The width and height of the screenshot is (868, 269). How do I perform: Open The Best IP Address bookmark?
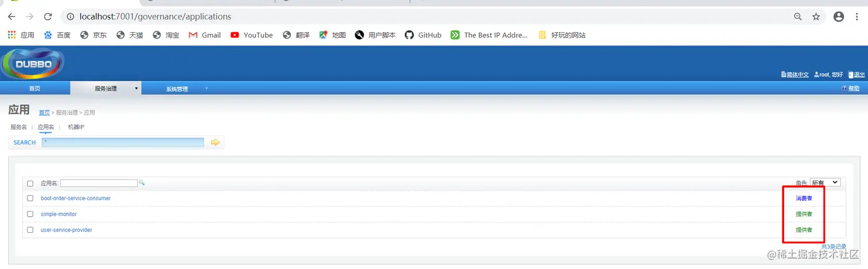pos(489,35)
